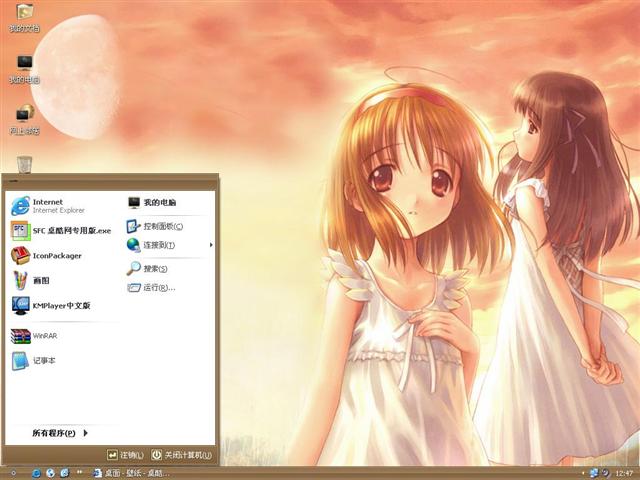640x480 pixels.
Task: Click the first Internet Explorer quick launch icon
Action: coord(36,473)
